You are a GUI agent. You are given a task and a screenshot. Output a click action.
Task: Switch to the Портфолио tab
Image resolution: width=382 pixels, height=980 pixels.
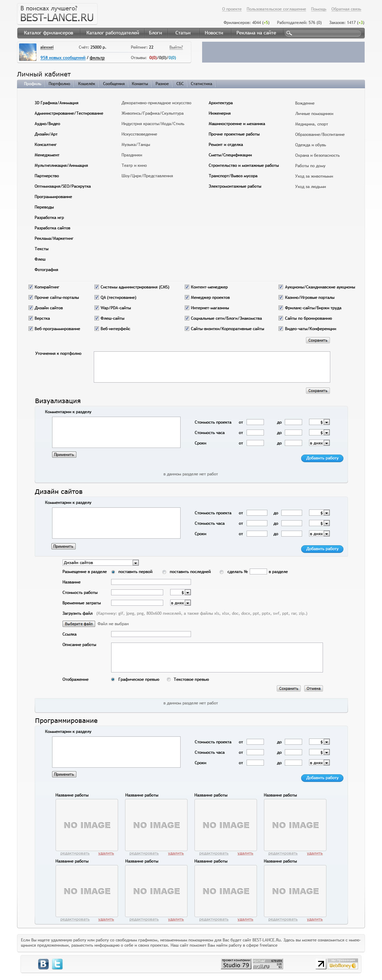point(59,84)
